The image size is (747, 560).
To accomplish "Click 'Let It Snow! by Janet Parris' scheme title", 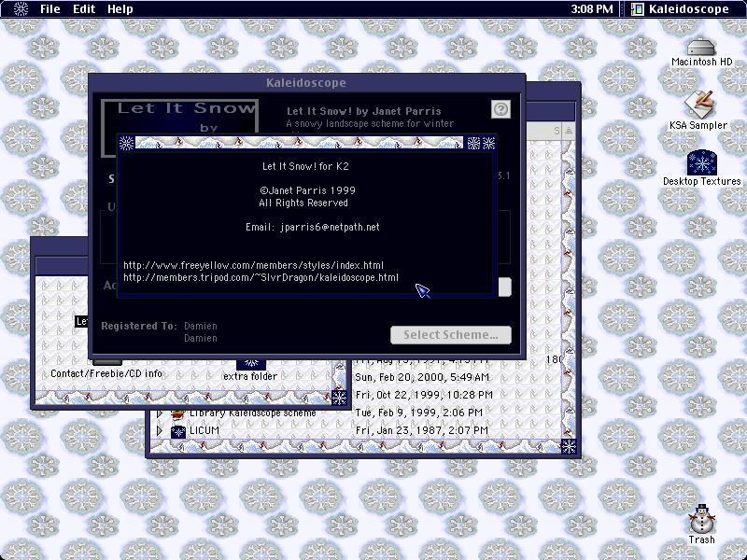I will pyautogui.click(x=364, y=111).
